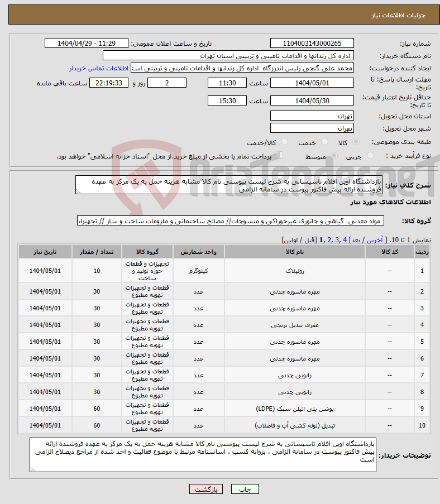Viewport: 440px width, 504px height.
Task: Click the page header جزئیات اطلاعات نیاز
Action: tap(399, 15)
